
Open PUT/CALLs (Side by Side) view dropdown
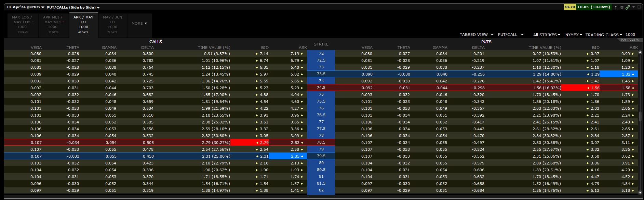pos(73,7)
